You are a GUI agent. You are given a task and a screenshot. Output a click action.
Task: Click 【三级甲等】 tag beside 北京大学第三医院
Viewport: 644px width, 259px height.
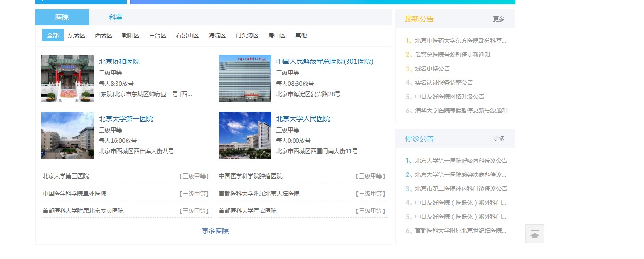pos(194,176)
